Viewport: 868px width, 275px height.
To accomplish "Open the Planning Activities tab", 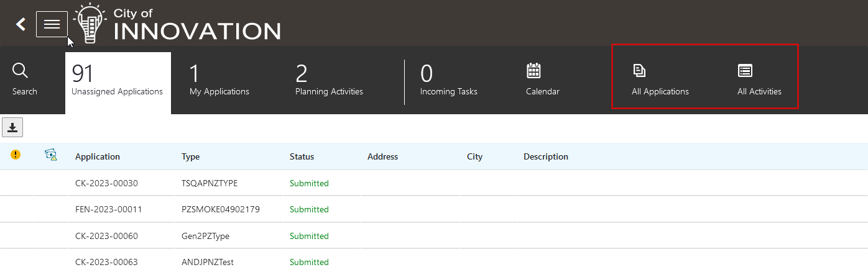I will 329,81.
